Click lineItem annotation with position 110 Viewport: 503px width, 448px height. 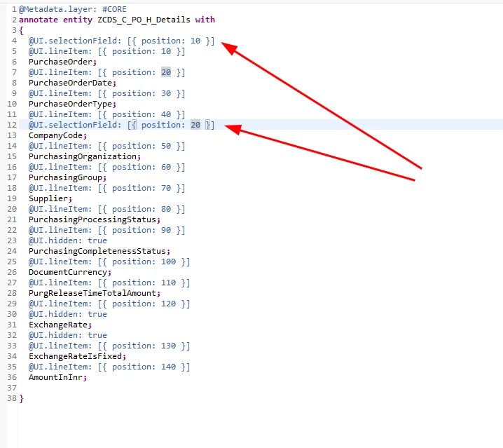coord(109,283)
